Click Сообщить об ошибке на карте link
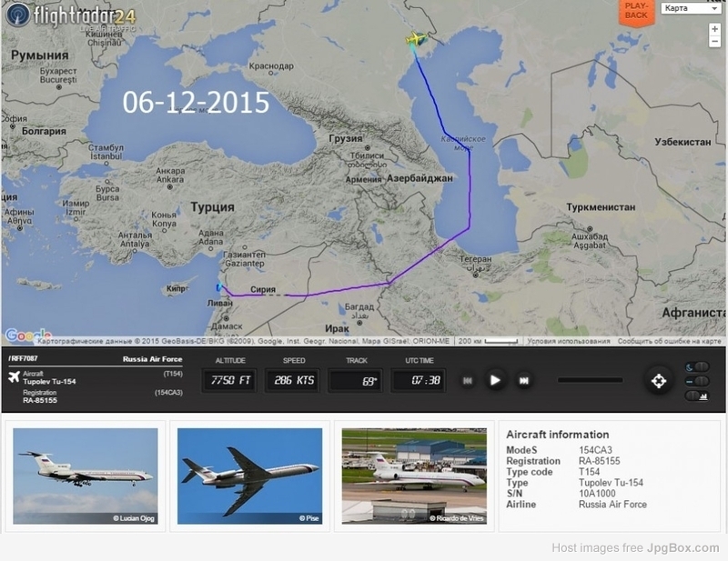Viewport: 728px width, 561px height. tap(669, 341)
